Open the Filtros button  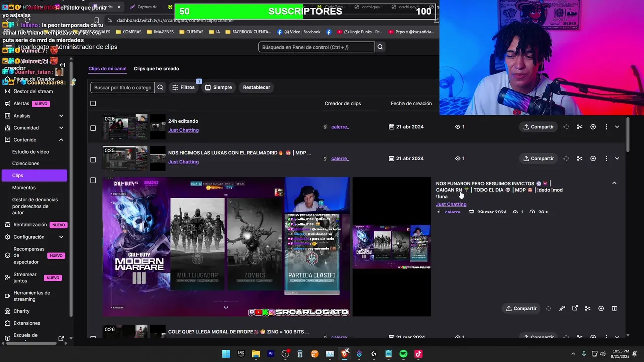point(184,87)
